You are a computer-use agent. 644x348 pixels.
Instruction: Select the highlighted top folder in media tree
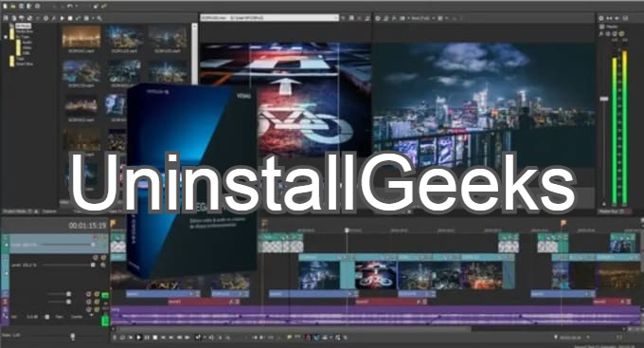[23, 26]
